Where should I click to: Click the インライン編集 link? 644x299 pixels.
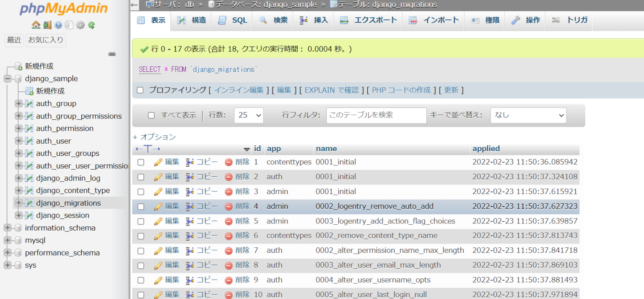click(239, 90)
